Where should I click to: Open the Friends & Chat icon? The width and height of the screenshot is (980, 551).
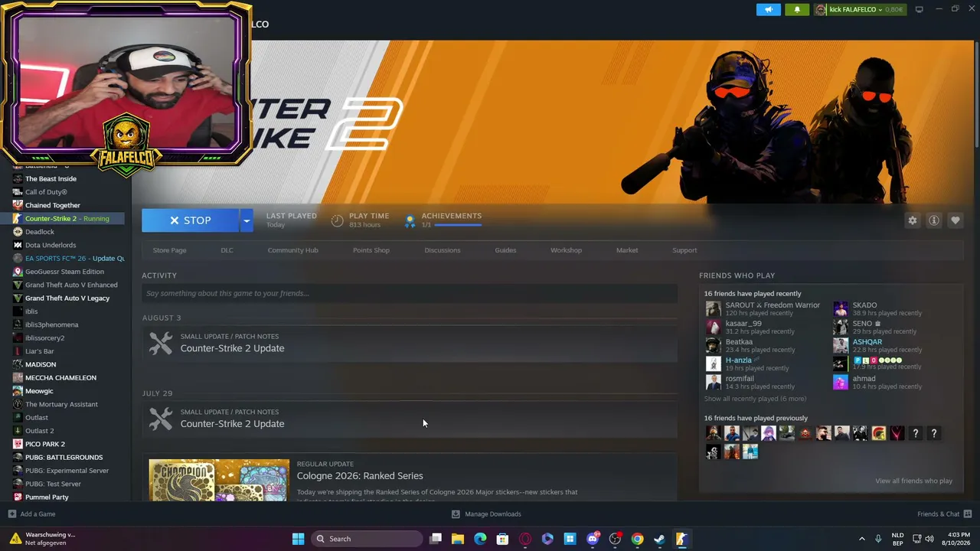coord(968,514)
